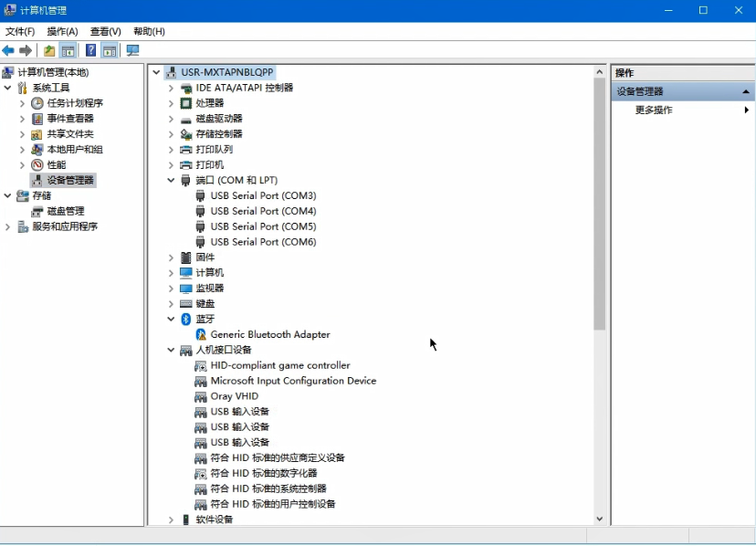Click the keyboard icon beside 键盘
Image resolution: width=756 pixels, height=546 pixels.
click(x=185, y=303)
